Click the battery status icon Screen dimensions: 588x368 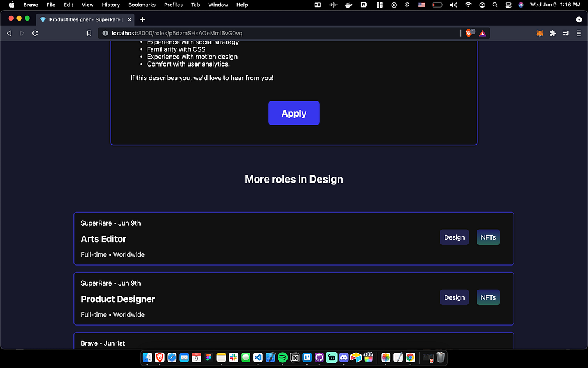point(437,5)
